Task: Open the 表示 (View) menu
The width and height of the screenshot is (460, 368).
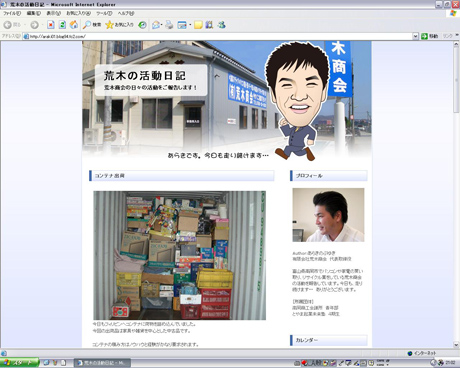Action: tap(53, 13)
